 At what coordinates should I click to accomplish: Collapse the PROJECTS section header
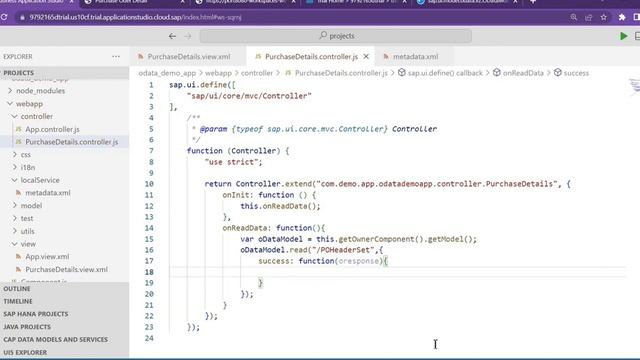(x=64, y=73)
